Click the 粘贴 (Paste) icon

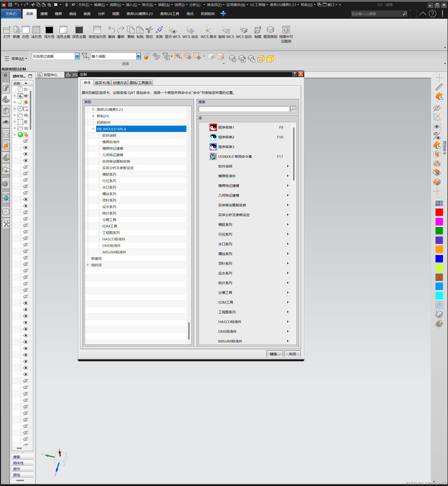(x=140, y=30)
